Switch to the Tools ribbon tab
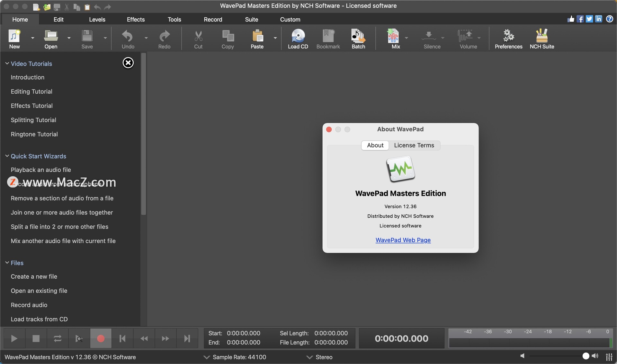 (174, 19)
